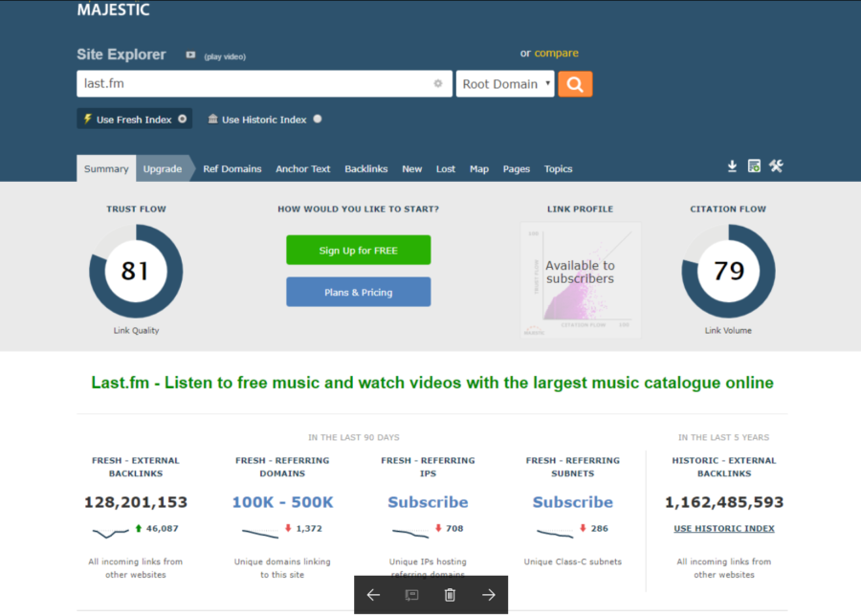Click the 1,162,485,593 historic backlinks value

click(724, 502)
